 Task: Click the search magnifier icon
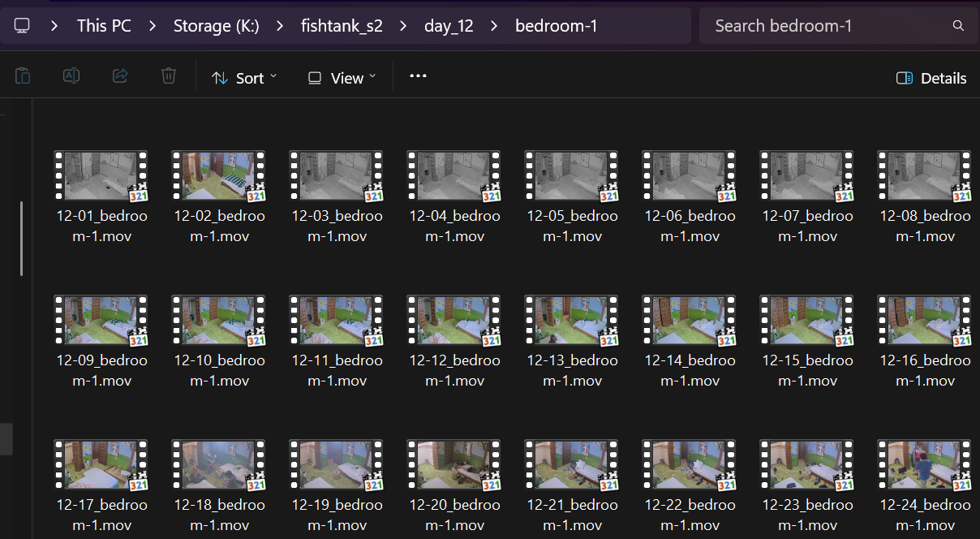pyautogui.click(x=958, y=26)
